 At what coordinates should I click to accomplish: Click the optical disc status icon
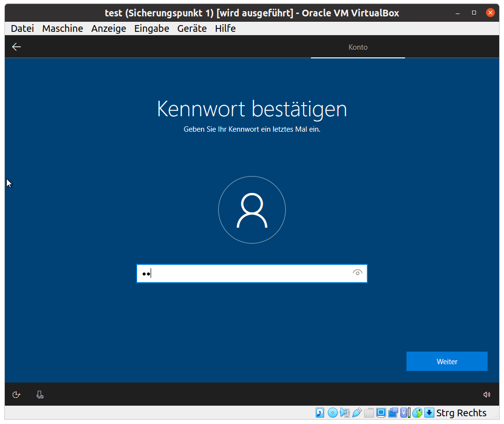pos(333,412)
